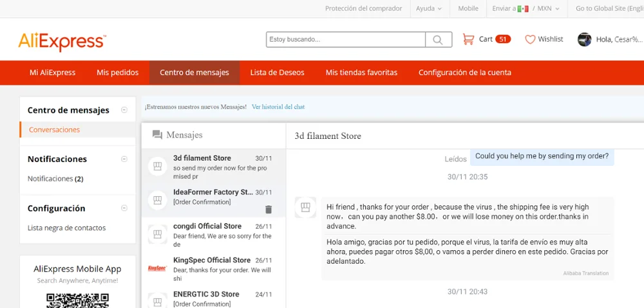Open Notificaciones (2) link
The image size is (644, 308).
[55, 179]
